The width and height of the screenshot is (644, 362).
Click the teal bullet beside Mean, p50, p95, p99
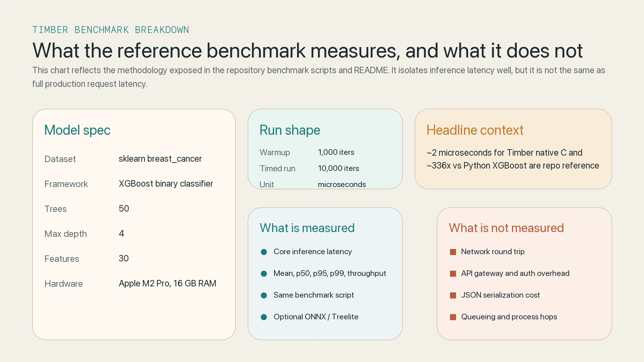click(264, 274)
